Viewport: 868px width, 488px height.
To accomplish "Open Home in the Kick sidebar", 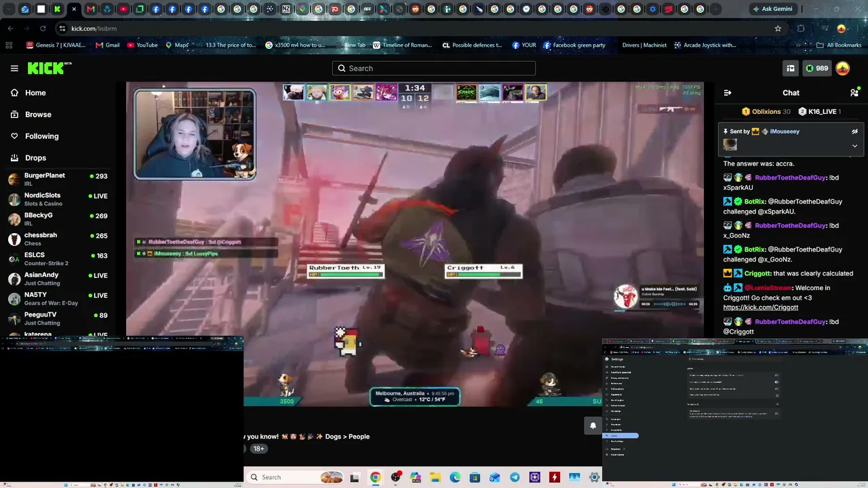I will (35, 93).
